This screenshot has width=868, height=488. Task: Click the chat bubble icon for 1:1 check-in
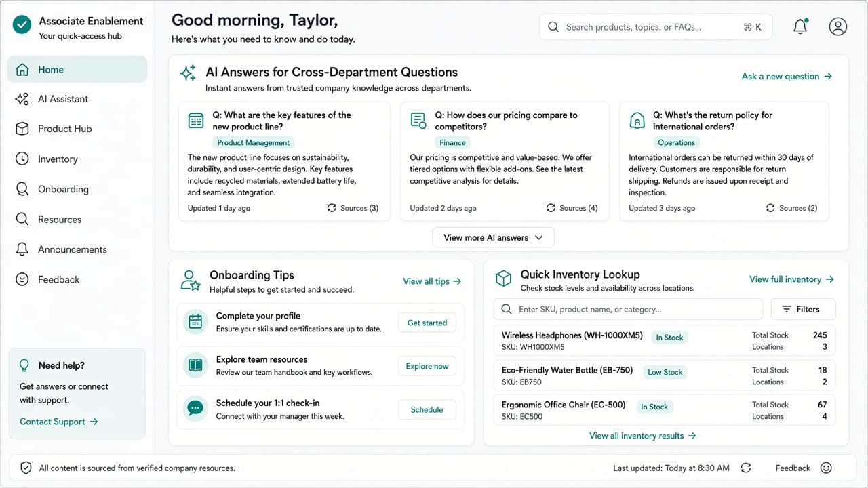[195, 409]
